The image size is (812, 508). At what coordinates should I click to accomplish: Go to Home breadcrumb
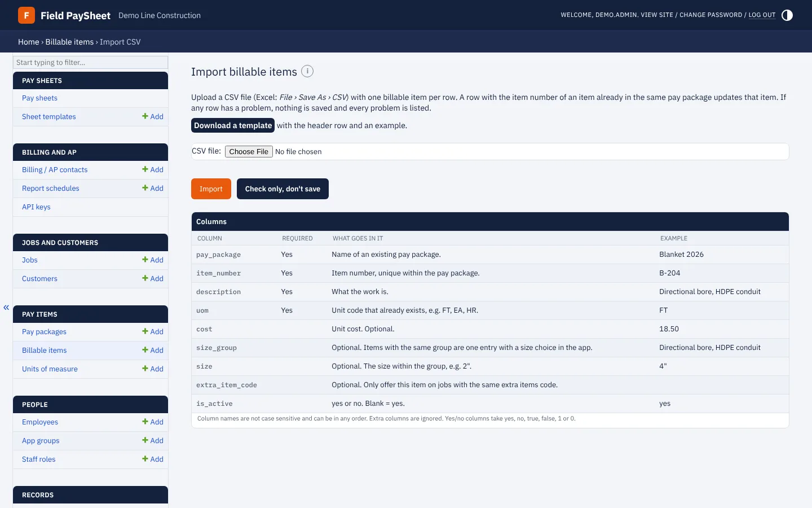29,42
